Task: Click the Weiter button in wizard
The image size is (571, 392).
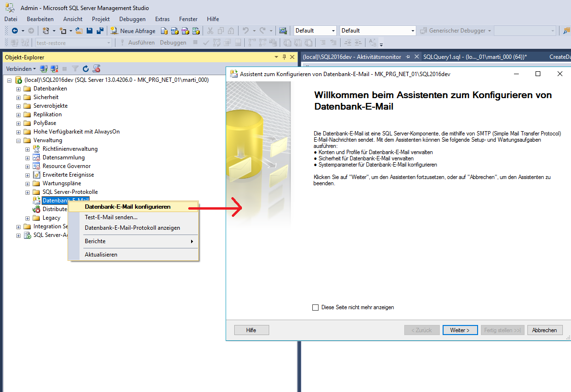Action: click(460, 330)
